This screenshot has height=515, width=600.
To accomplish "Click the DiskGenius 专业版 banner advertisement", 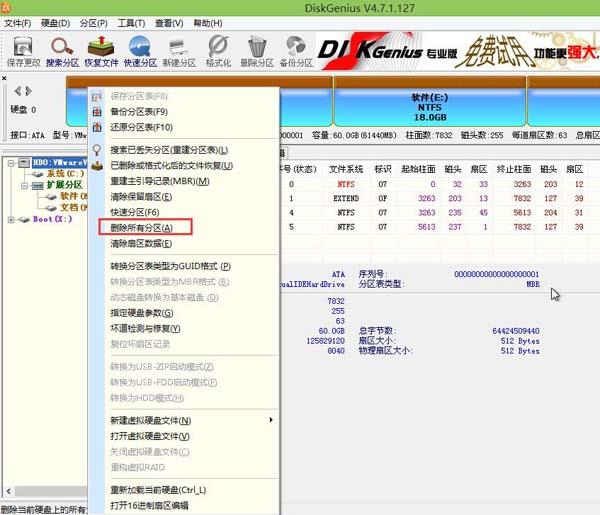I will 458,51.
